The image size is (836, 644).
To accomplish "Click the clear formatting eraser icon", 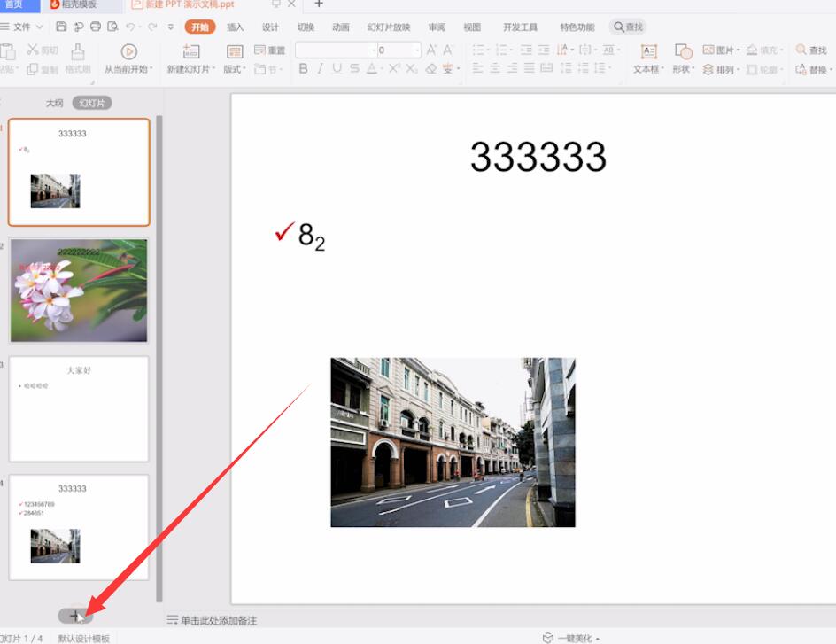I will coord(430,68).
